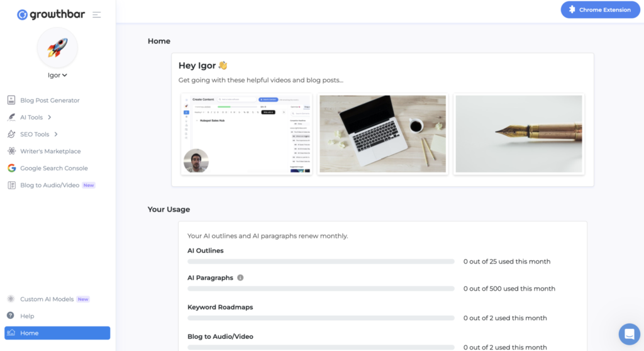Click the 'Hey Igor' greeting text
The height and width of the screenshot is (351, 644).
(x=197, y=65)
